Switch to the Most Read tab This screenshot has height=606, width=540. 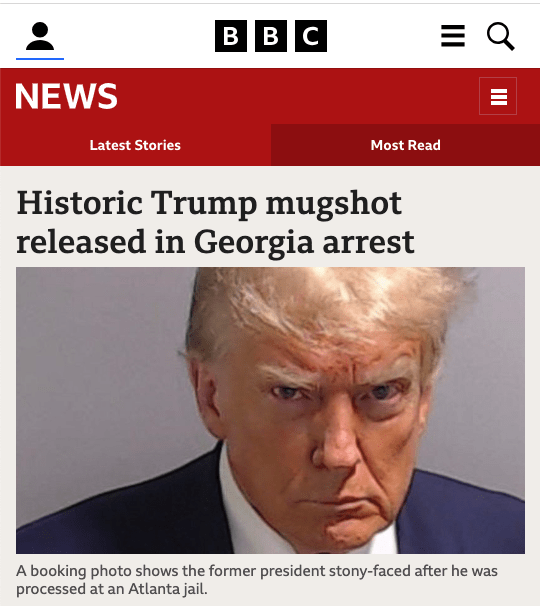[405, 145]
